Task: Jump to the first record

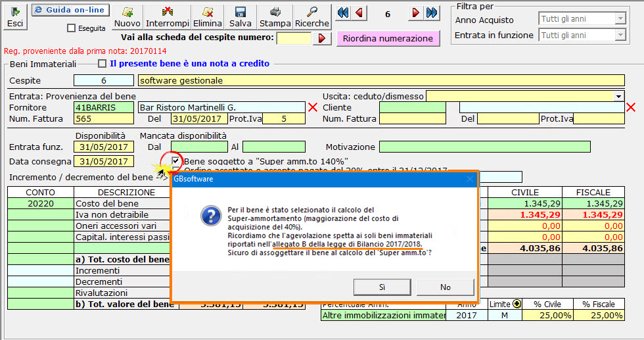Action: (x=343, y=13)
